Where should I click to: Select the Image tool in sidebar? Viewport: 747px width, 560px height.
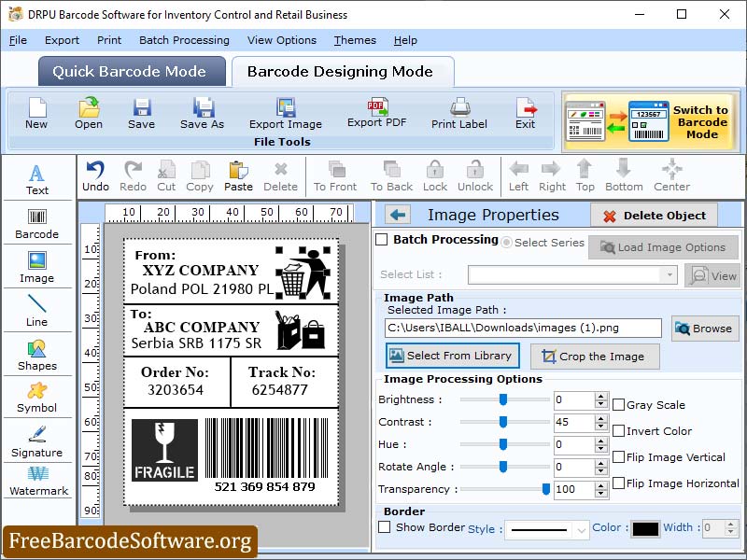click(x=37, y=267)
